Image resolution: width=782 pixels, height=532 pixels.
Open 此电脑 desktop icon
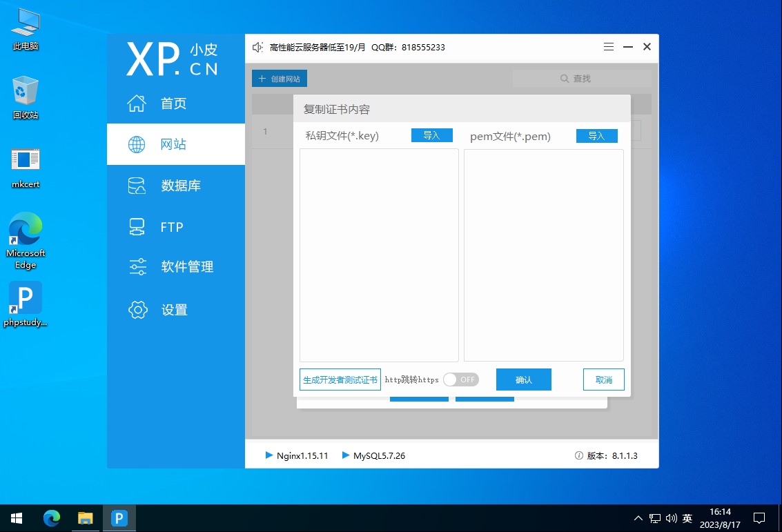tap(26, 30)
